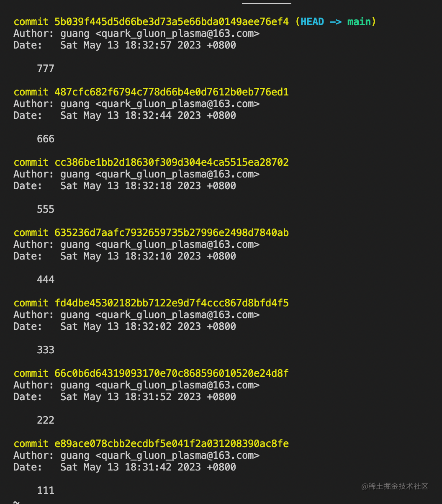This screenshot has height=504, width=442.
Task: Click commit hash e89ace078cbb2ecdbf5e041f2a031208390ac8fe
Action: click(172, 444)
